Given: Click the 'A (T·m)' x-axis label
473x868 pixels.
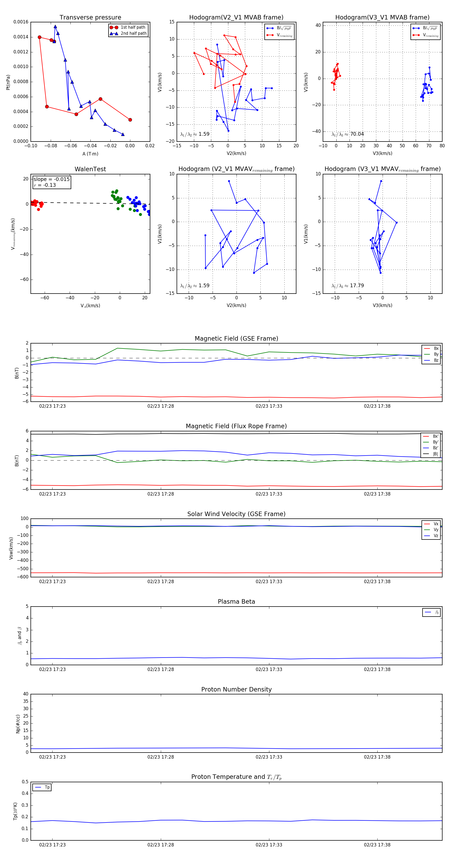Looking at the screenshot, I should coord(90,154).
